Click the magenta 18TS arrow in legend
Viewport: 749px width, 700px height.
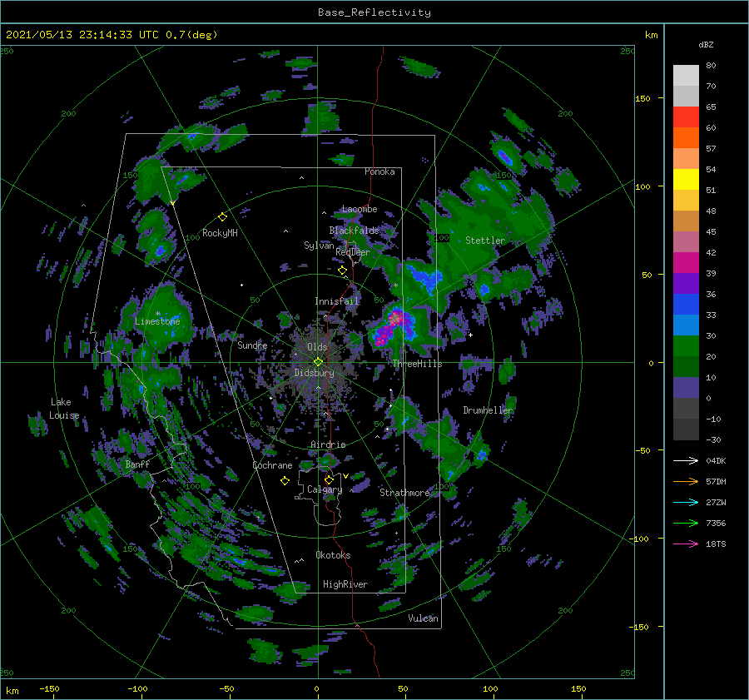coord(686,544)
